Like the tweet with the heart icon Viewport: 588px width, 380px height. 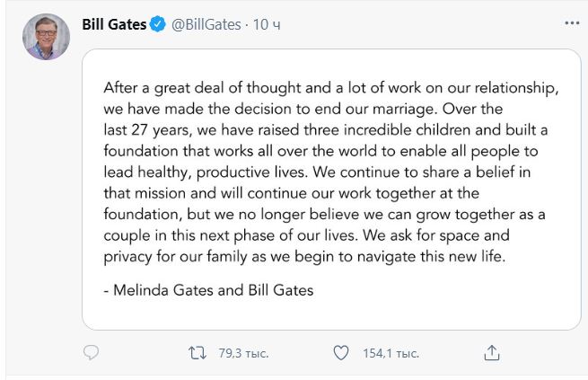tap(341, 353)
